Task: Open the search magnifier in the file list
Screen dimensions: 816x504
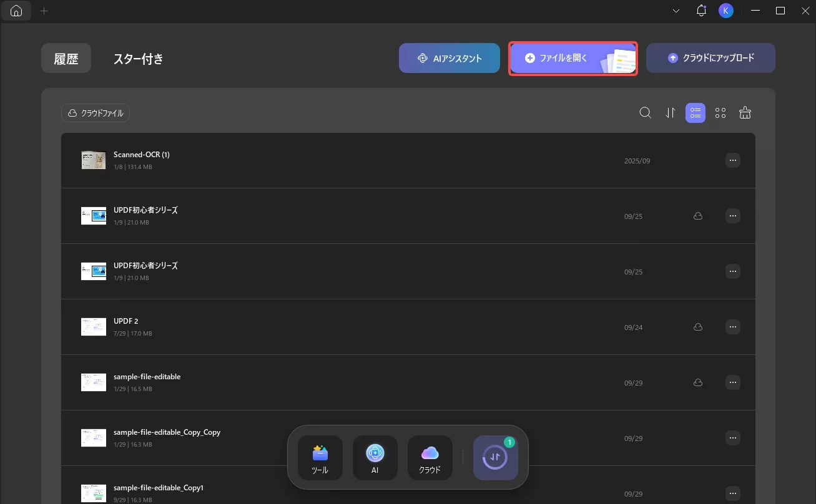Action: coord(646,113)
